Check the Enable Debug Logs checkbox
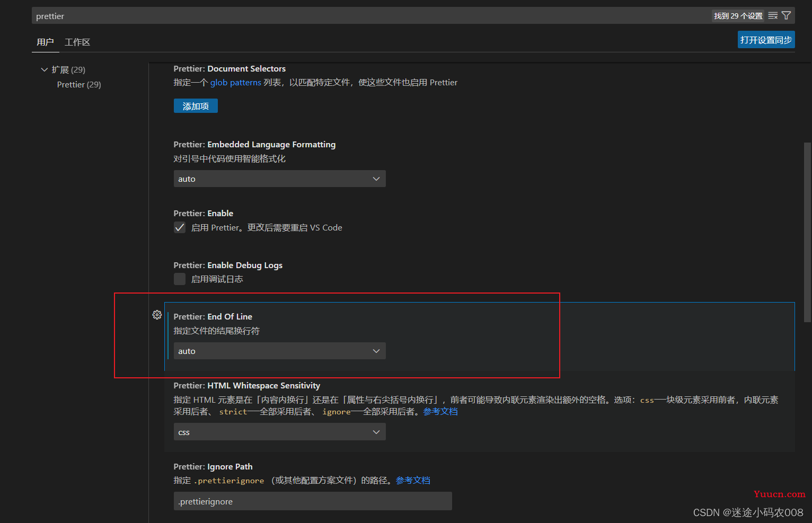 click(x=180, y=279)
